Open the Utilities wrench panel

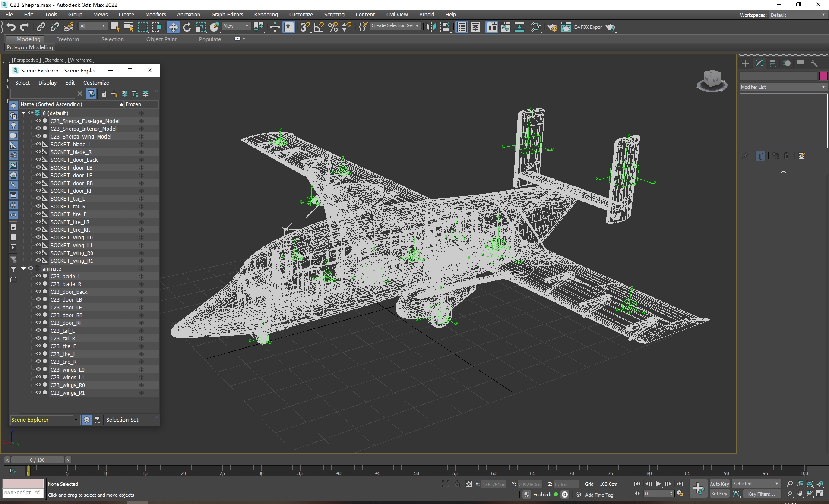(814, 63)
